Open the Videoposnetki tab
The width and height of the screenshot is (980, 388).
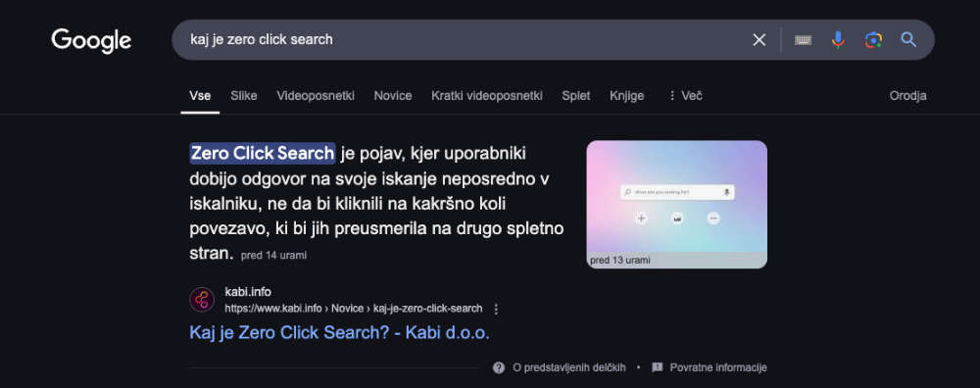point(316,96)
